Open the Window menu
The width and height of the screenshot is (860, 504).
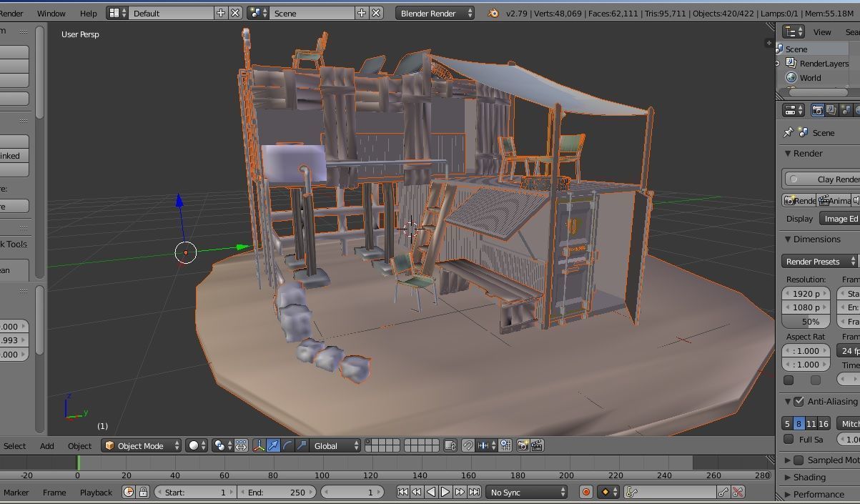pyautogui.click(x=51, y=13)
